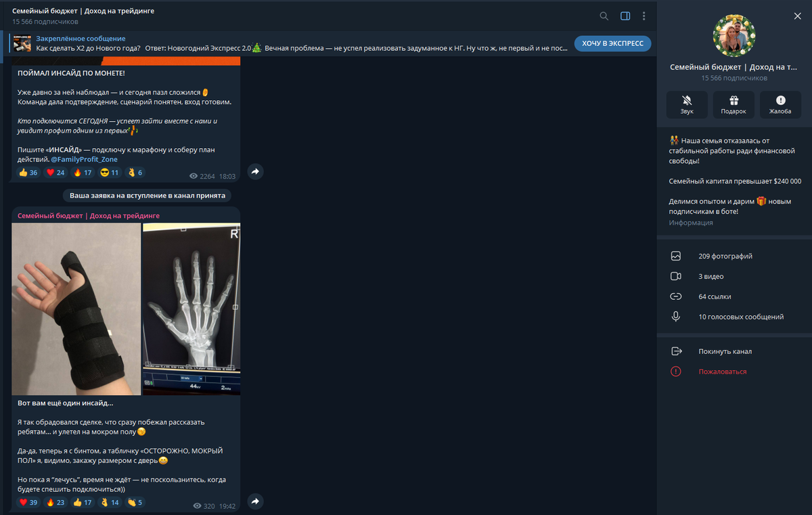Click the gift box icon in Подарок
The image size is (812, 515).
734,100
